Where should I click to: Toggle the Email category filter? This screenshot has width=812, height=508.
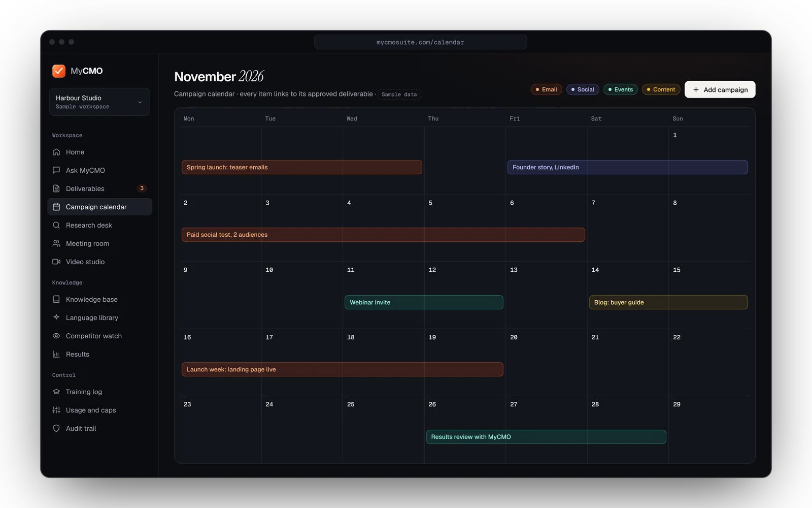547,89
